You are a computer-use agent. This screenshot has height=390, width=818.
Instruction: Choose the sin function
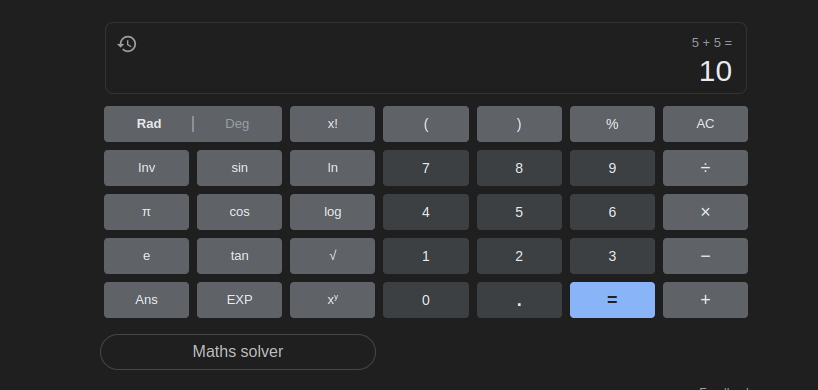coord(239,168)
